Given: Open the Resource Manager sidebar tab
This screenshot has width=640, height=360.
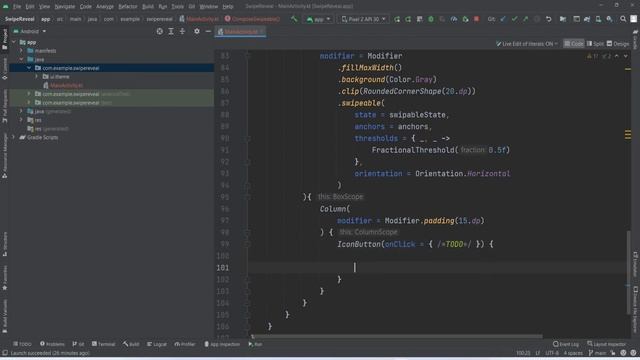Looking at the screenshot, I should 4,156.
